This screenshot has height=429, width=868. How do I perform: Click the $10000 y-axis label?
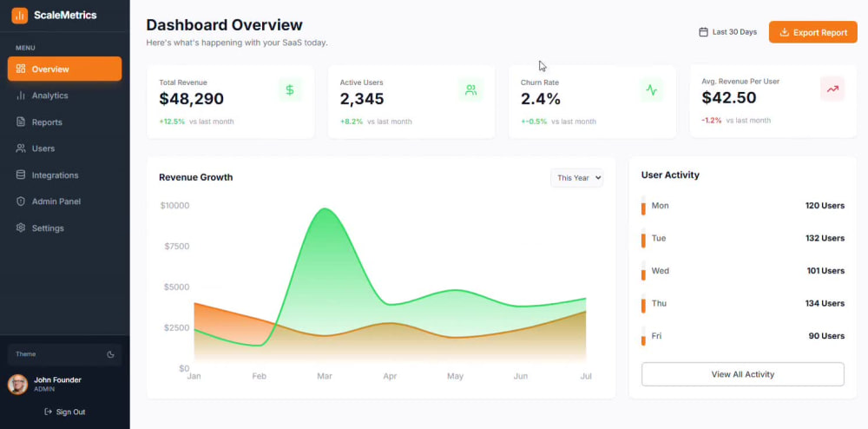tap(175, 205)
